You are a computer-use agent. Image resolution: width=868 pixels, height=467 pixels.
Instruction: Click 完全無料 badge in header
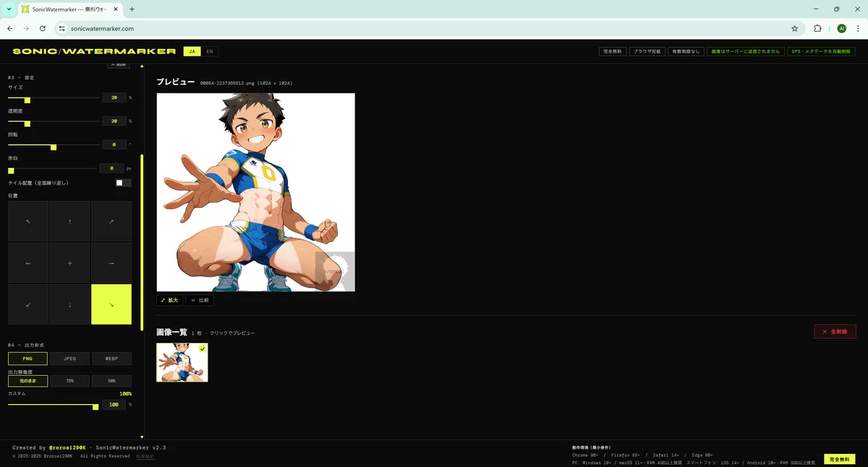(613, 51)
